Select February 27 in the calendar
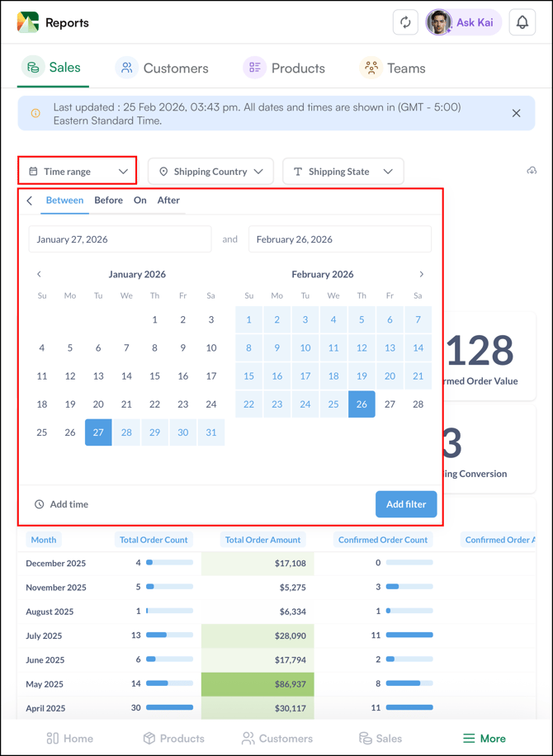The image size is (553, 756). point(390,404)
